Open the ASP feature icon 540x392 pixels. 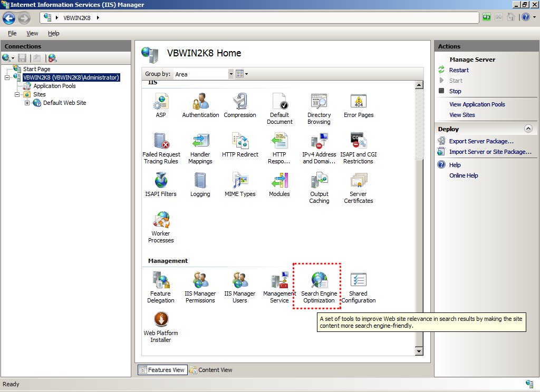pos(161,105)
